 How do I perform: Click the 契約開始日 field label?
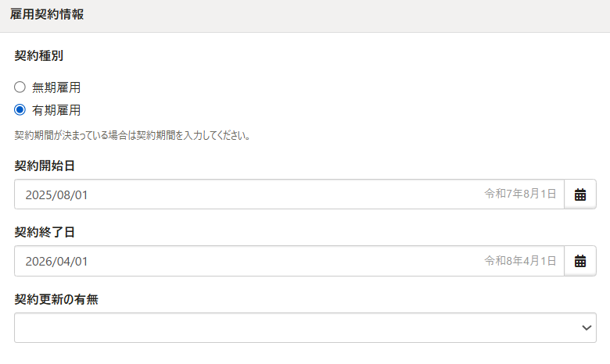click(45, 166)
